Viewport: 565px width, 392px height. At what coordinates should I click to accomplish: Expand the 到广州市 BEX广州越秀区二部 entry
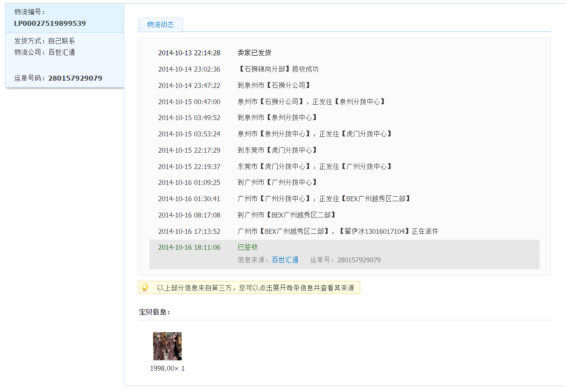286,215
